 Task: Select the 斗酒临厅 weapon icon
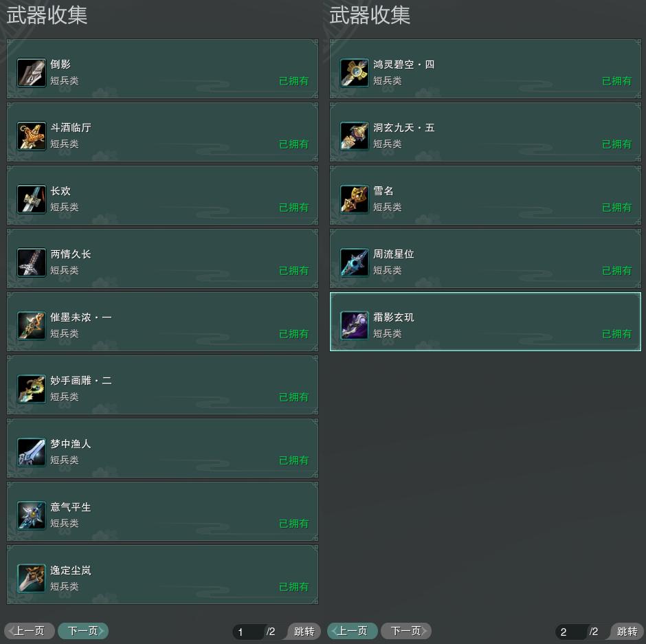click(32, 136)
